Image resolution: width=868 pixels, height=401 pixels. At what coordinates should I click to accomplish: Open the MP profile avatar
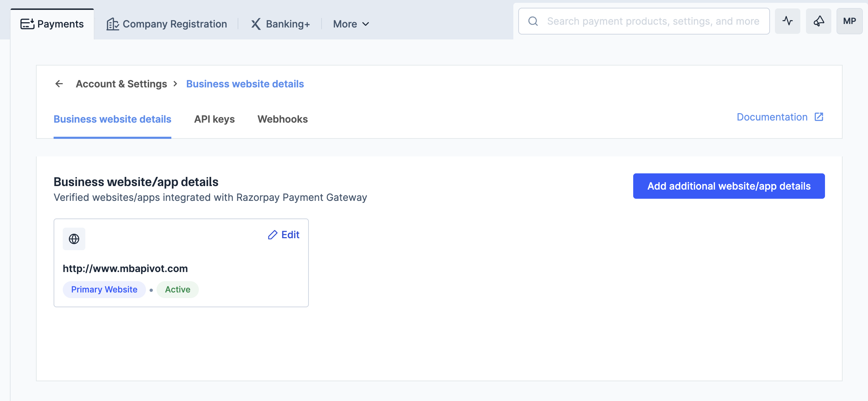(849, 21)
